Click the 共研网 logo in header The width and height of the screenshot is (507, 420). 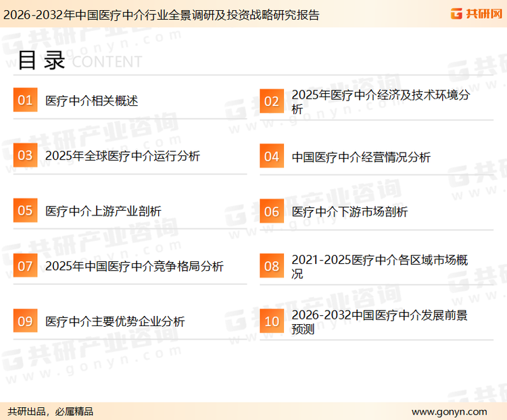coord(477,14)
